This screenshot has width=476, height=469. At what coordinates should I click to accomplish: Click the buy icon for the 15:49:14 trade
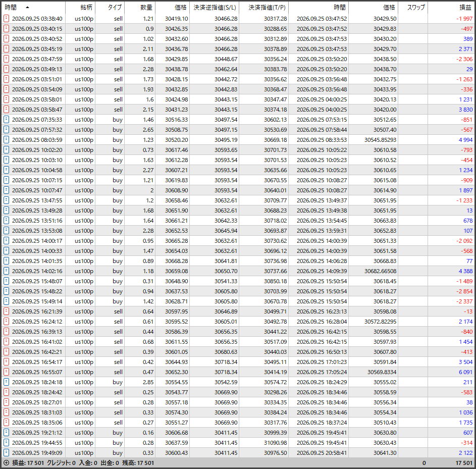click(x=6, y=301)
